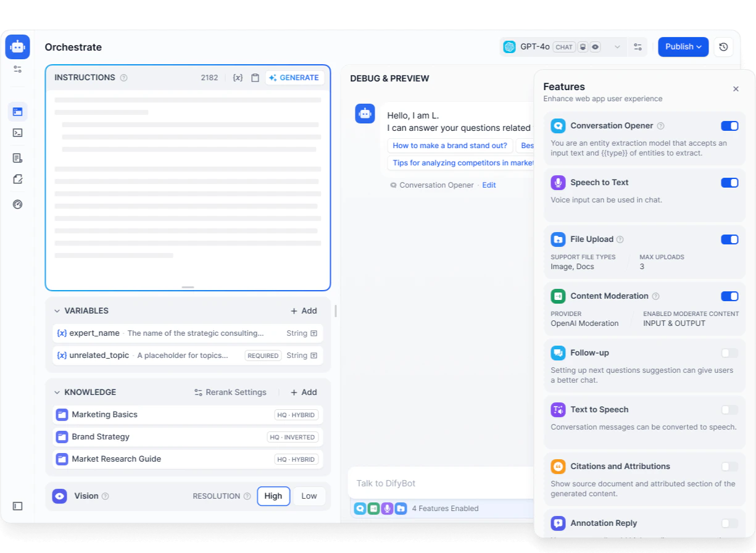756x553 pixels.
Task: Edit the Conversation Opener
Action: pyautogui.click(x=489, y=185)
